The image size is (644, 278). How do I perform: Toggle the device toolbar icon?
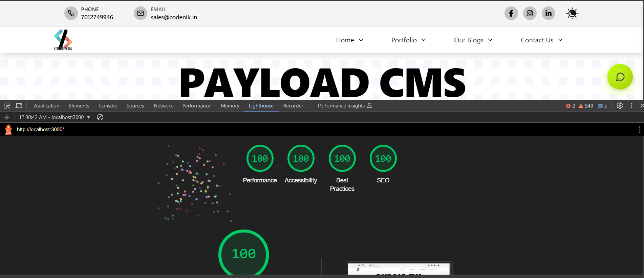[19, 106]
